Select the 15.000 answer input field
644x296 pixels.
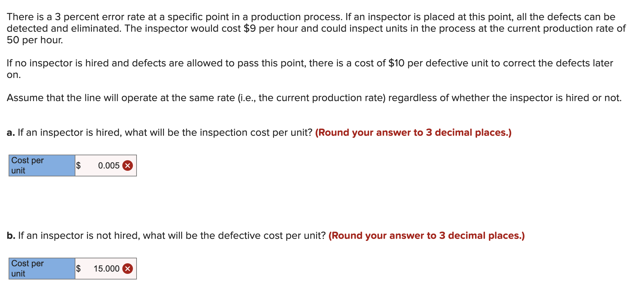(x=105, y=269)
